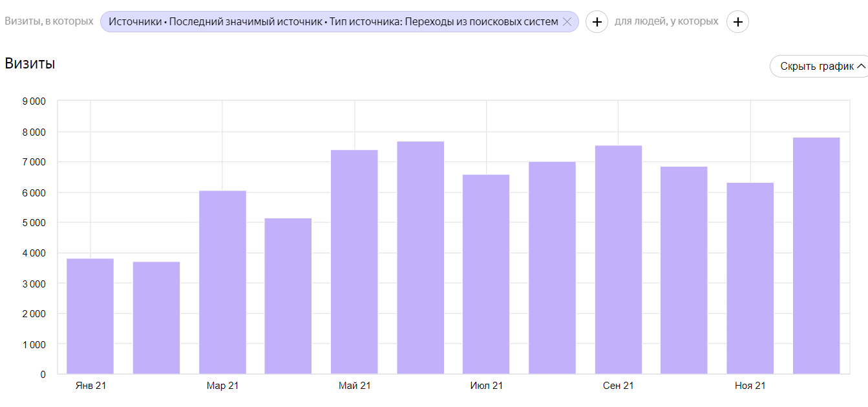Add a people condition with the plus after 'для людей, у которых'
868x407 pixels.
[x=737, y=22]
